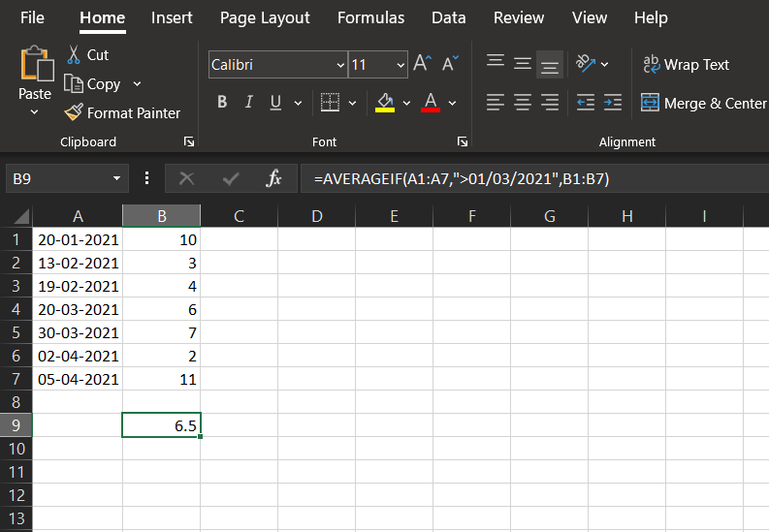Select the cell showing 02-04-2021
Image resolution: width=769 pixels, height=532 pixels.
point(78,356)
